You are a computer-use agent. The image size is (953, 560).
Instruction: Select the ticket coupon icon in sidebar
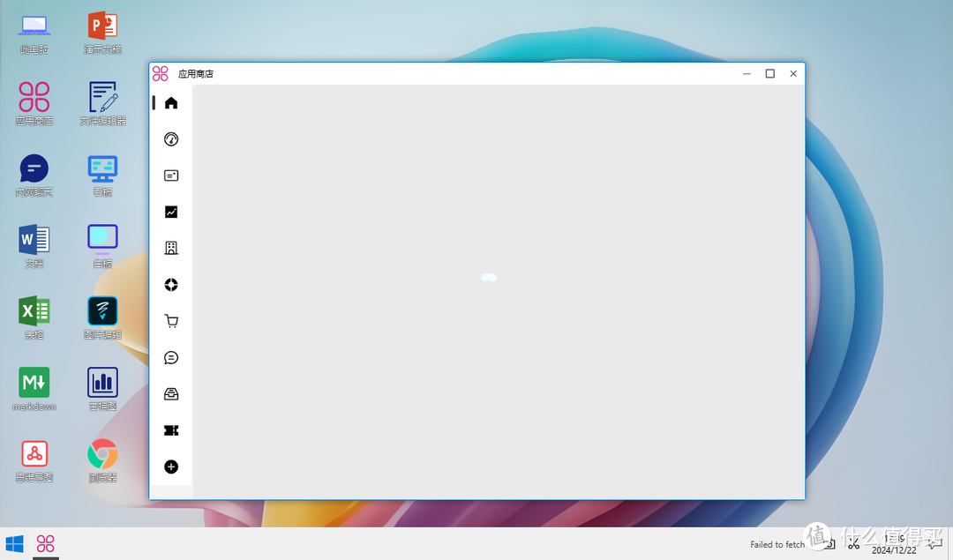point(171,430)
